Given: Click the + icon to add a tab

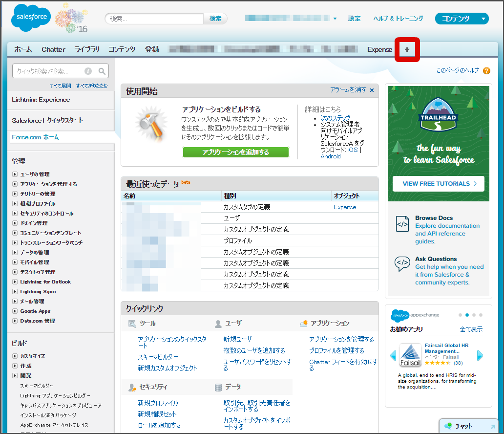Looking at the screenshot, I should 407,49.
